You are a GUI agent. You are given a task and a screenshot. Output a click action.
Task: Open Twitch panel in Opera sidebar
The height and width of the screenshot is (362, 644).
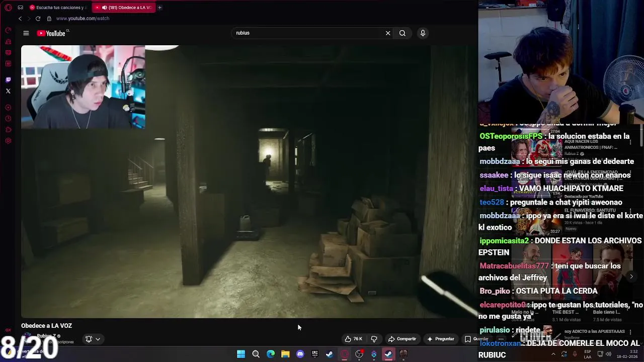[8, 80]
